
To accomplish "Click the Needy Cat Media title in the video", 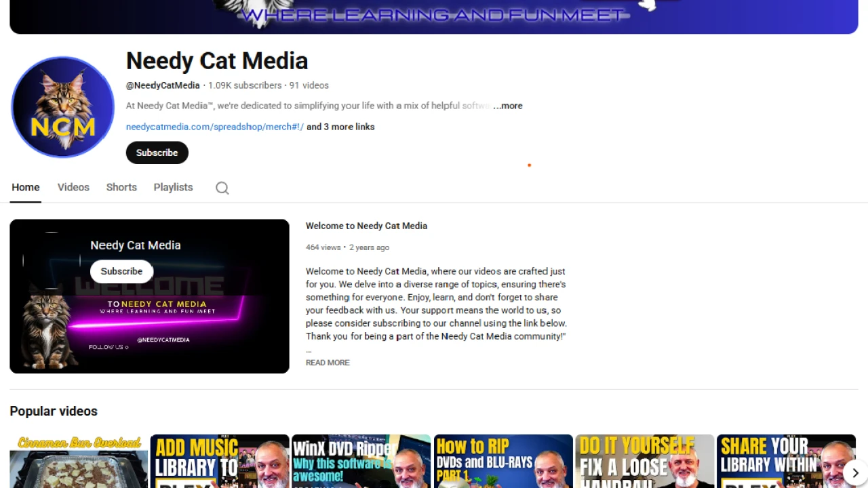I will pyautogui.click(x=136, y=245).
